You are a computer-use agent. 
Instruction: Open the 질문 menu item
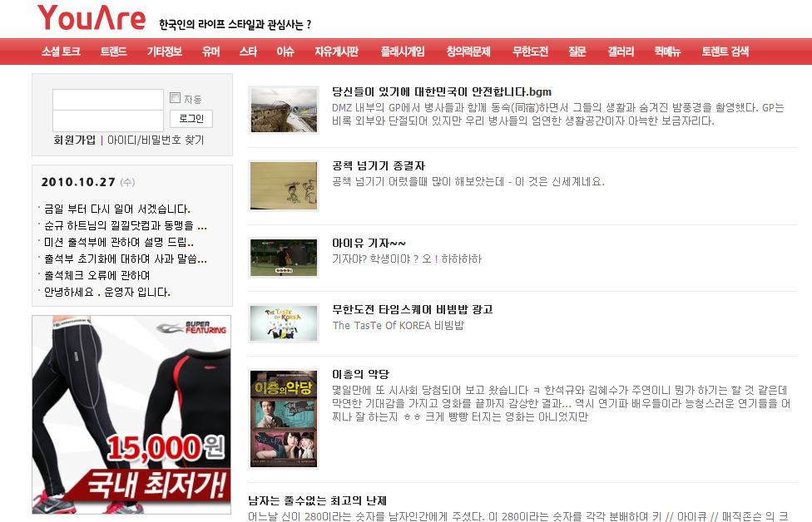coord(577,52)
